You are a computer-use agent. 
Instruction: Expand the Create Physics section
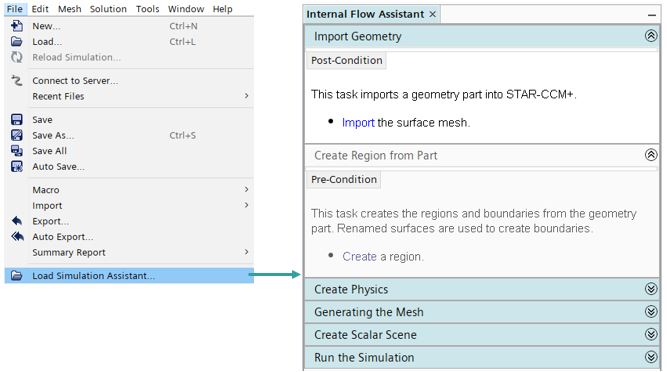(651, 289)
